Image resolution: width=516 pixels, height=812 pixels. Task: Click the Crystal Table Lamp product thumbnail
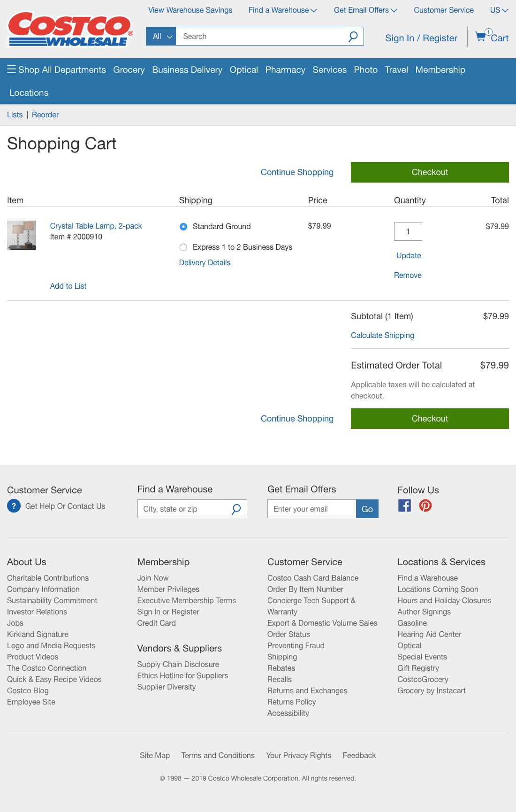click(22, 235)
